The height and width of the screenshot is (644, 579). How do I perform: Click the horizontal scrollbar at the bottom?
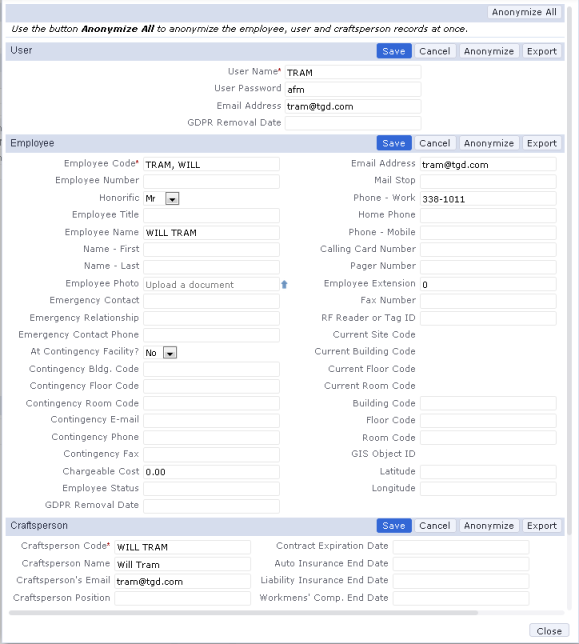click(243, 612)
